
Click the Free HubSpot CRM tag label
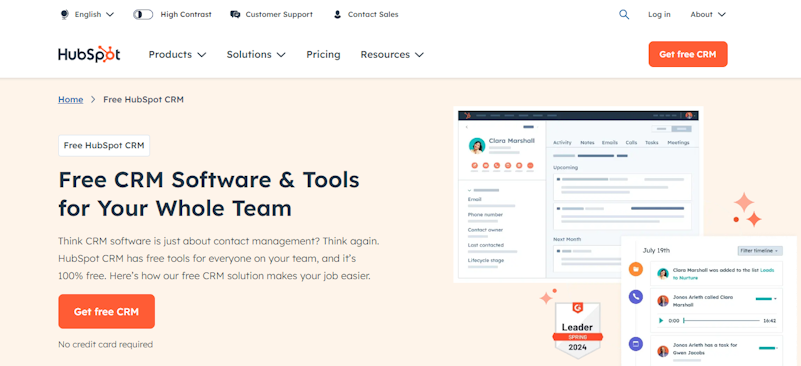(x=104, y=145)
